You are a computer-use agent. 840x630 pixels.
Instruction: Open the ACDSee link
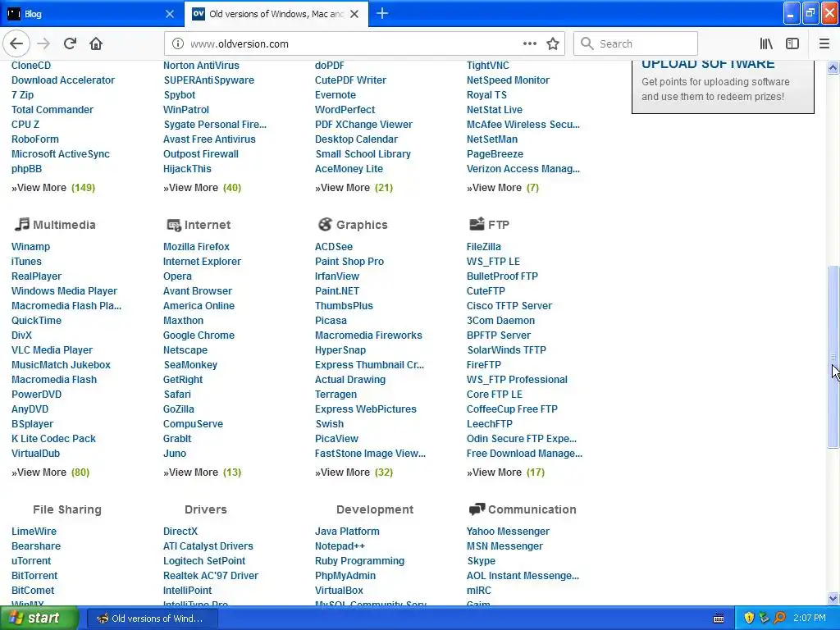334,246
